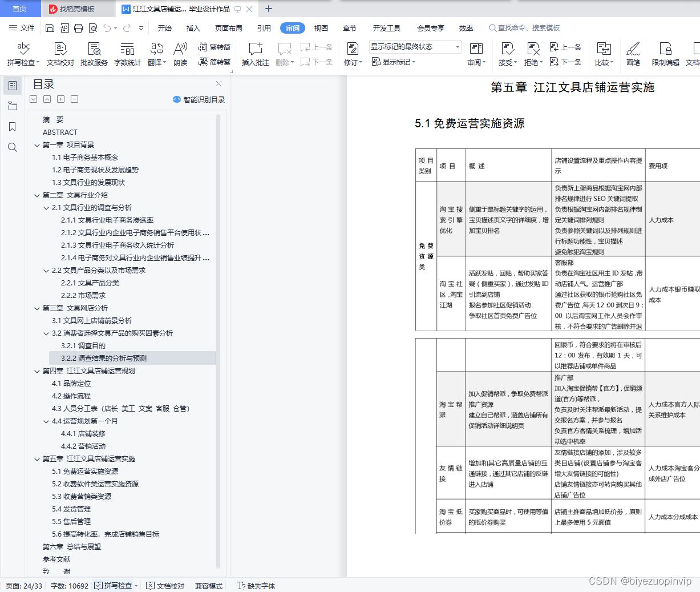The image size is (700, 592).
Task: Jump to 3.2.1 调查目的 in outline
Action: (83, 346)
